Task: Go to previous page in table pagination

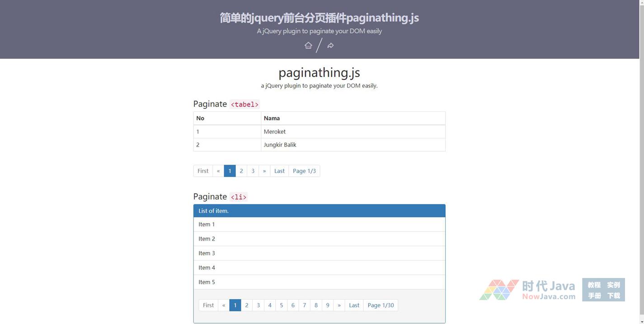Action: coord(218,171)
